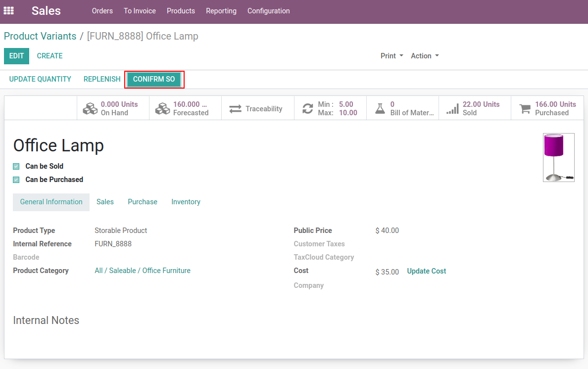Click the Sold units bar chart icon
This screenshot has width=588, height=369.
(452, 108)
